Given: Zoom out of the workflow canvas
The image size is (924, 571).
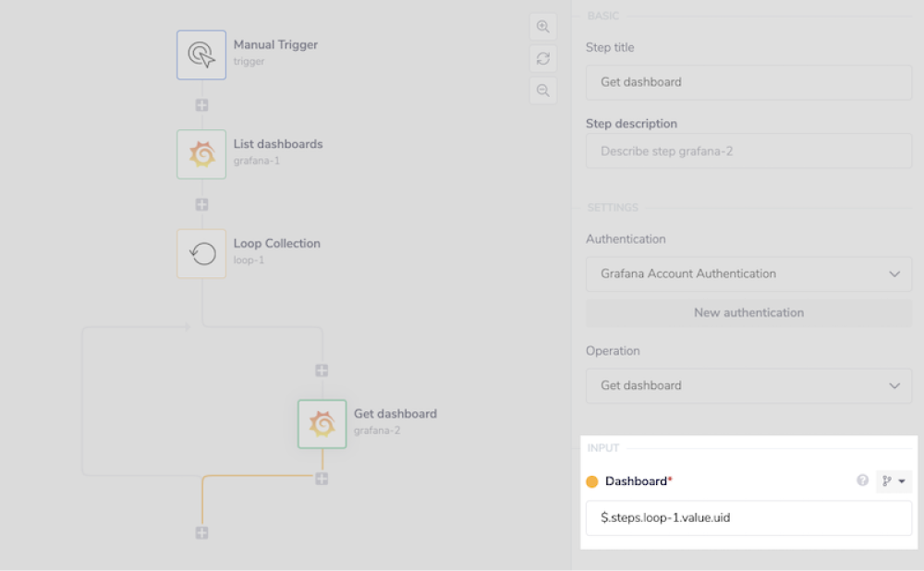Looking at the screenshot, I should [543, 90].
